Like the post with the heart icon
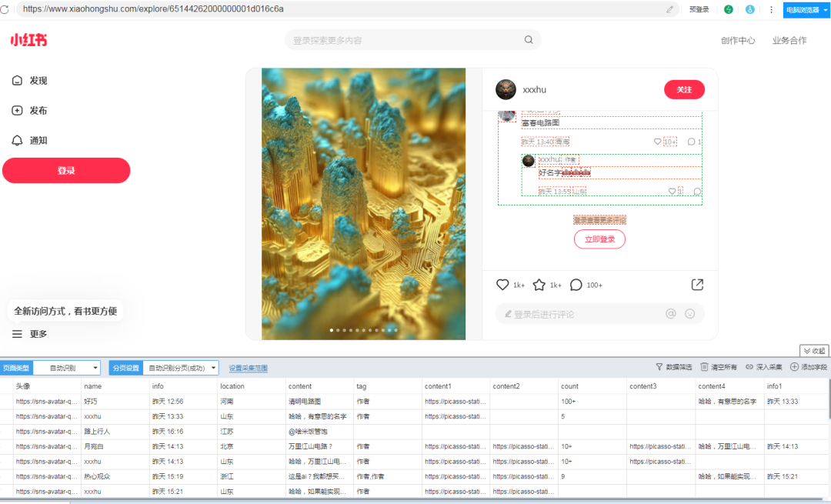Image resolution: width=831 pixels, height=504 pixels. 502,285
